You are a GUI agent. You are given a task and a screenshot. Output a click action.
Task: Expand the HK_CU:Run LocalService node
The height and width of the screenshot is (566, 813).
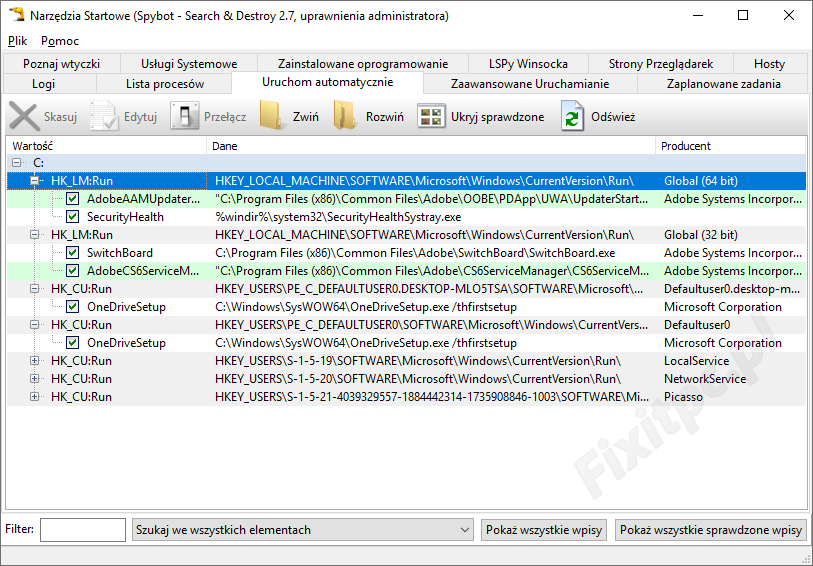(x=35, y=361)
